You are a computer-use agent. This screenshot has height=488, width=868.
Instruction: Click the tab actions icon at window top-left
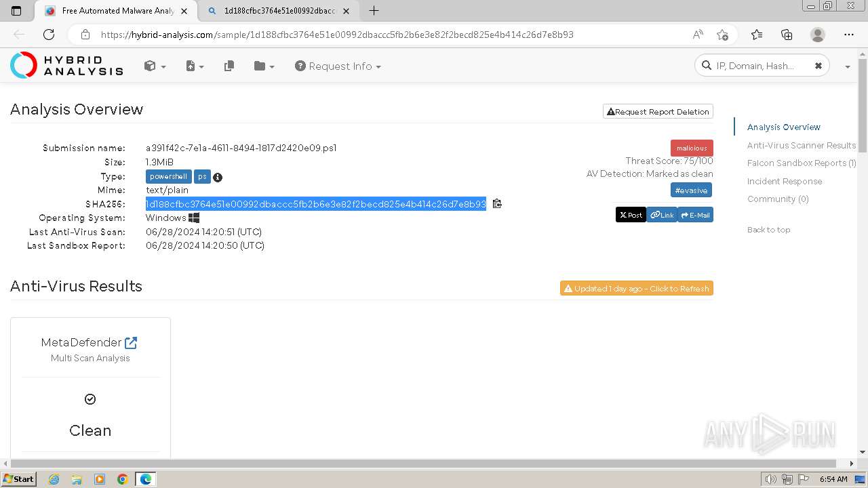point(17,11)
